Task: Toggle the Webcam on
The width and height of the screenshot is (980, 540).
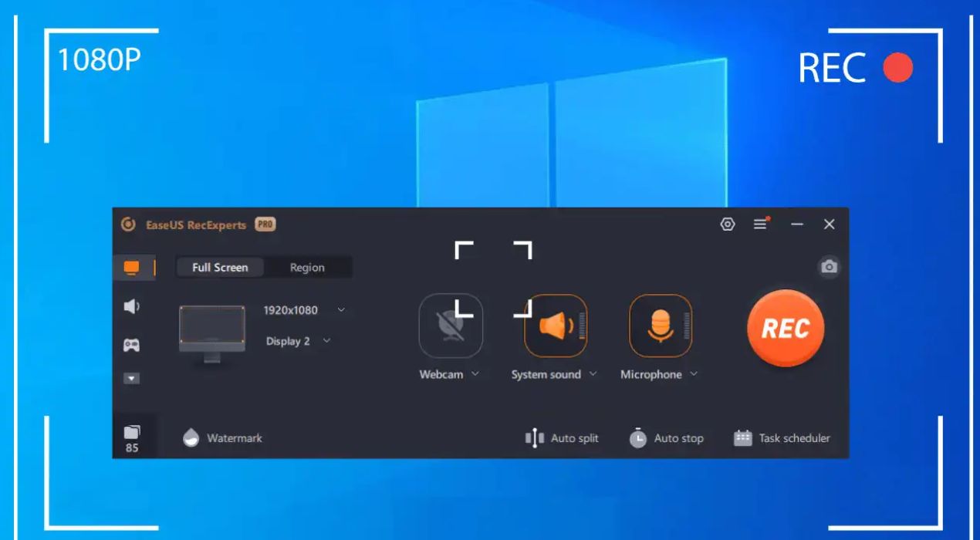Action: pos(451,326)
